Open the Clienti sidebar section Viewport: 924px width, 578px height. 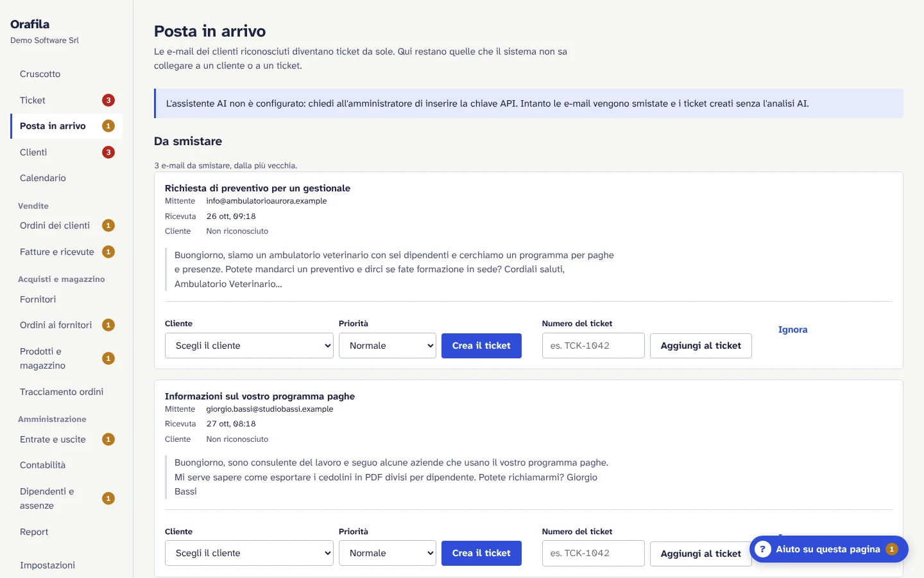point(66,152)
